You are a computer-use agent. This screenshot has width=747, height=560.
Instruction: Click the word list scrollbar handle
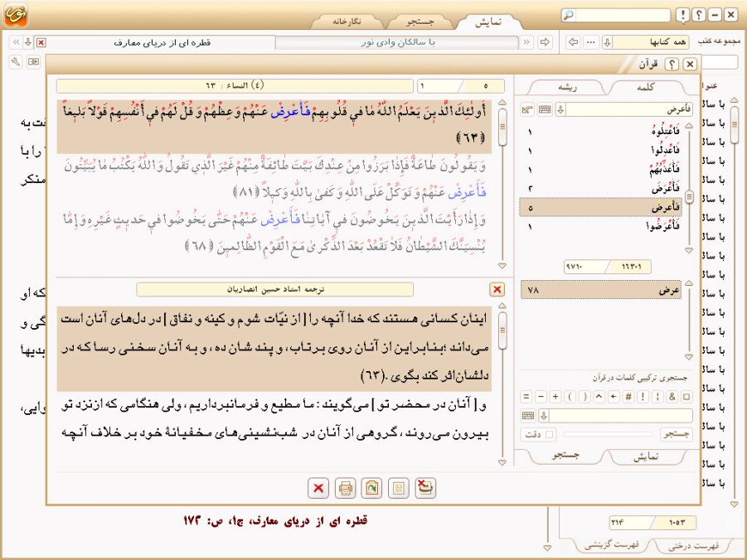[x=689, y=196]
